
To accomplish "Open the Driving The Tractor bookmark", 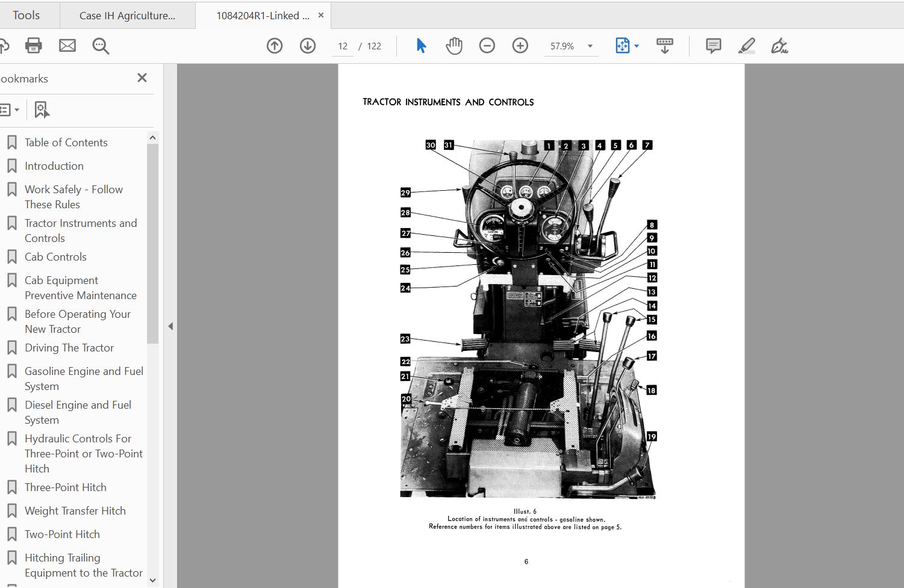I will click(69, 347).
